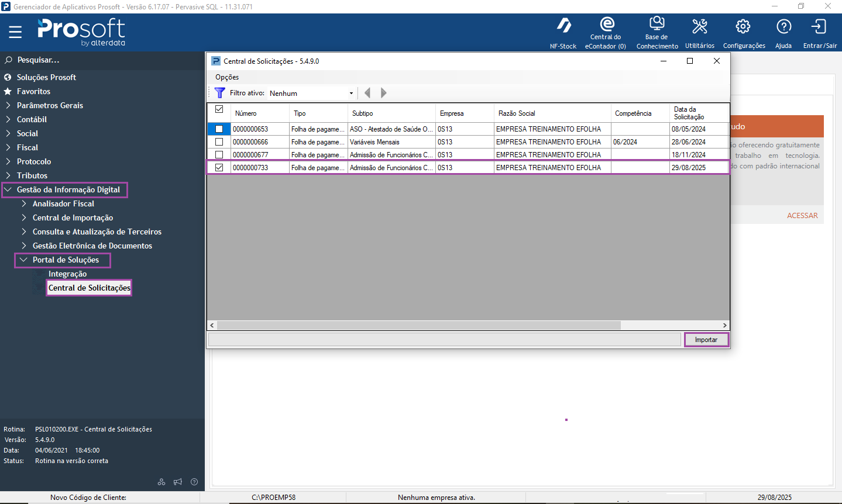Click the date cell 29/08/2025 in table
This screenshot has height=504, width=842.
tap(699, 168)
